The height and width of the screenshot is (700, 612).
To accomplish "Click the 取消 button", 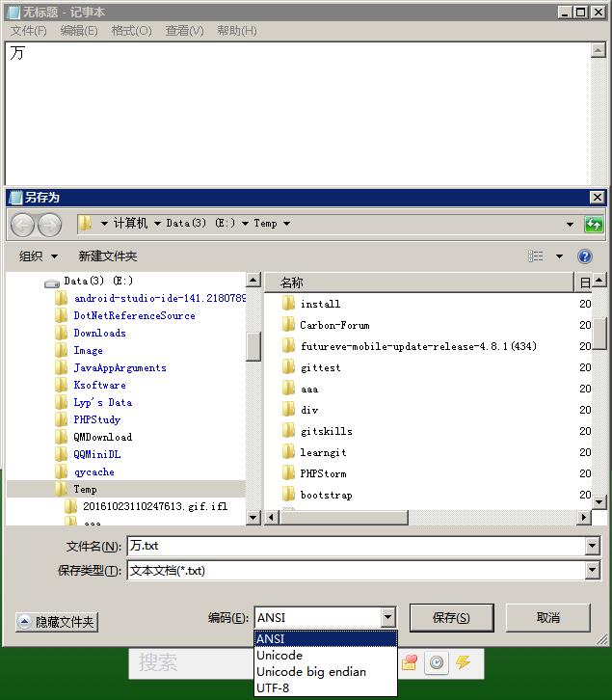I will 547,618.
